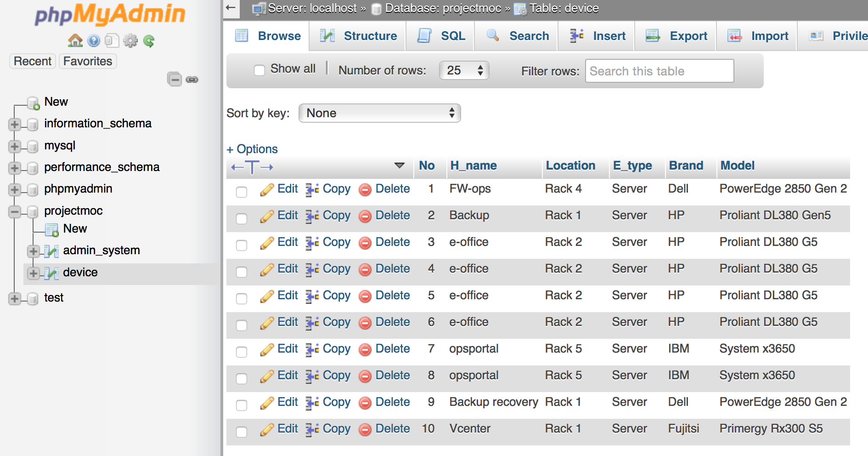868x456 pixels.
Task: Click the pencil Edit icon for row 7
Action: click(x=267, y=349)
